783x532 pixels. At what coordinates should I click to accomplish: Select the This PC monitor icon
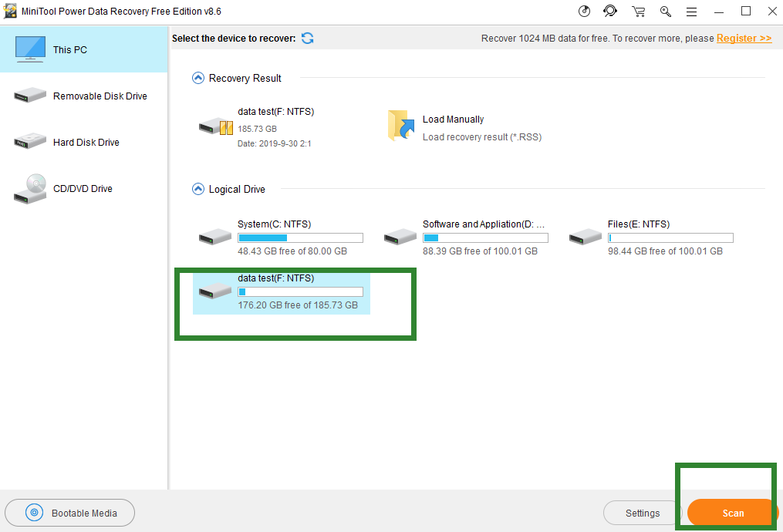coord(30,49)
